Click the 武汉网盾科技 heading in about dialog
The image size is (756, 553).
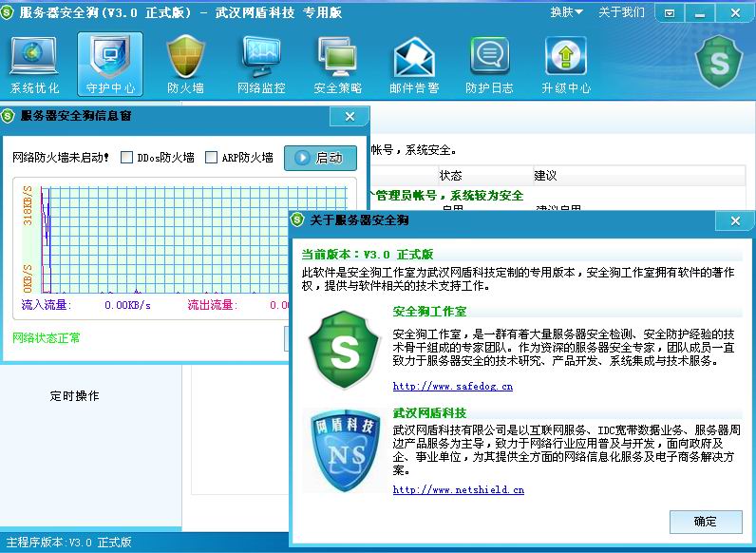tap(429, 413)
